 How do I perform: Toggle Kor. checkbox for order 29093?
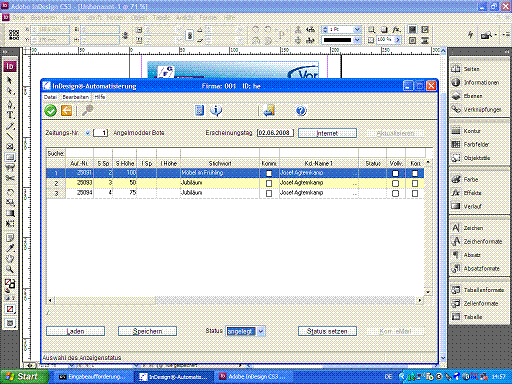coord(415,183)
